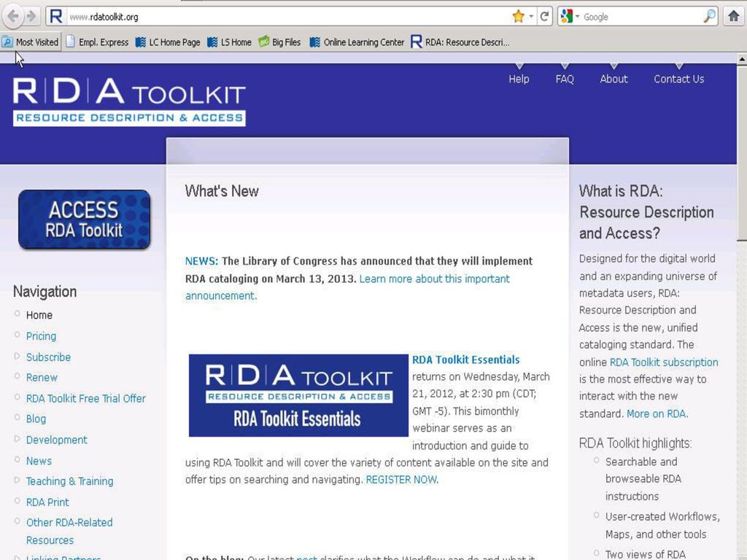The width and height of the screenshot is (747, 560).
Task: Click the REGISTER NOW link
Action: click(402, 480)
